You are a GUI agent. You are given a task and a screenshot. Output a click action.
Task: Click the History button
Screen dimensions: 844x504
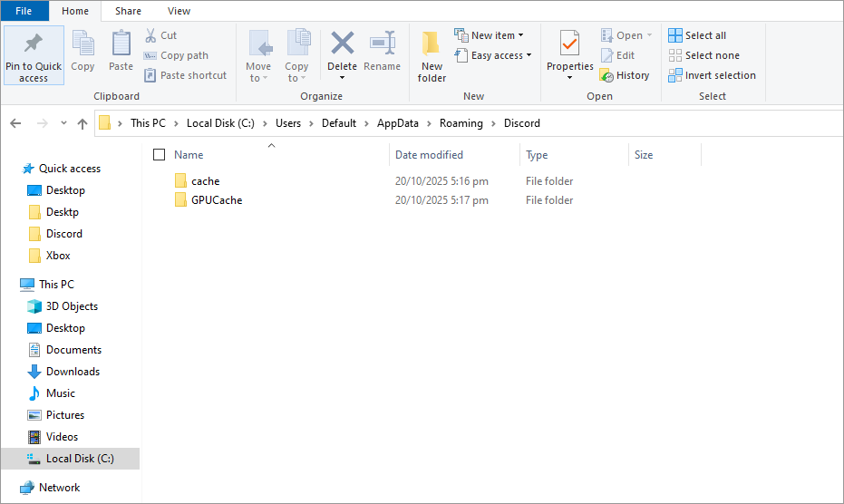pos(625,75)
